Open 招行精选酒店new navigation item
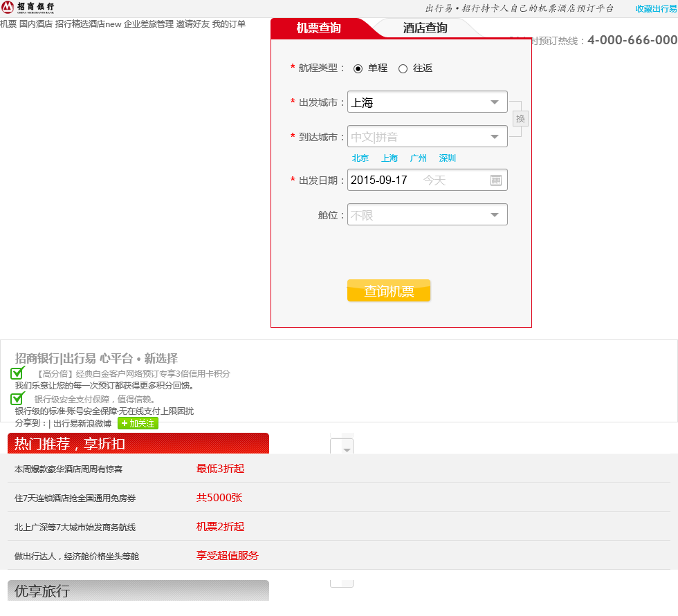This screenshot has height=616, width=678. (89, 24)
